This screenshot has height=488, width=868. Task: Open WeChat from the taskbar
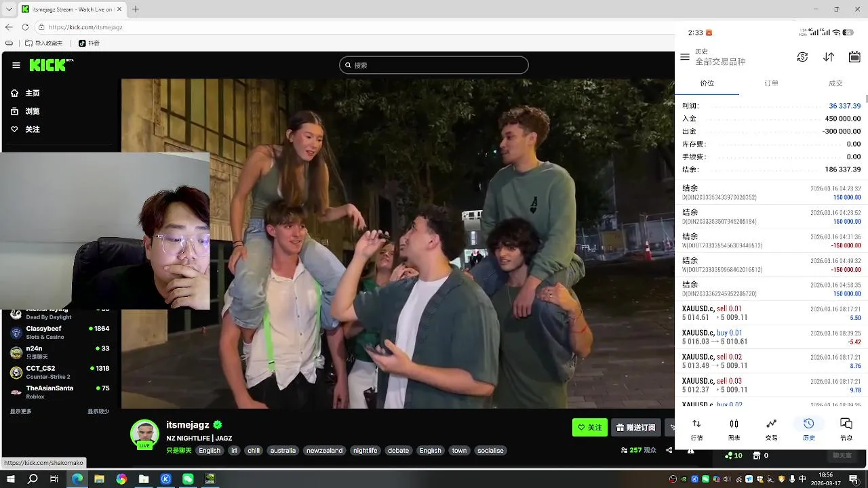188,479
